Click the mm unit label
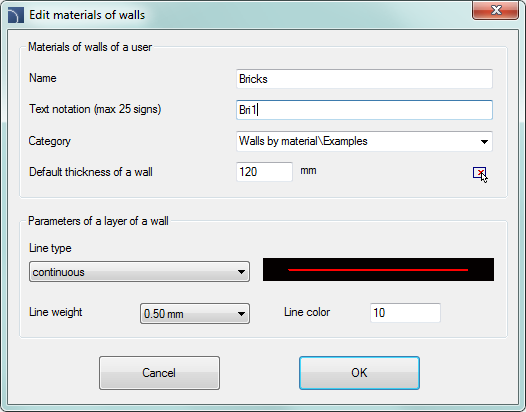This screenshot has height=412, width=526. [x=308, y=170]
